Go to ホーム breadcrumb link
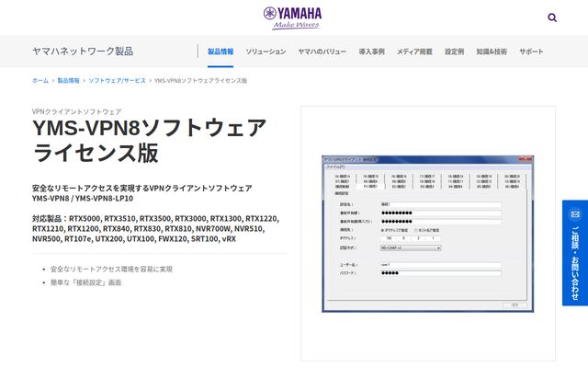 point(40,80)
